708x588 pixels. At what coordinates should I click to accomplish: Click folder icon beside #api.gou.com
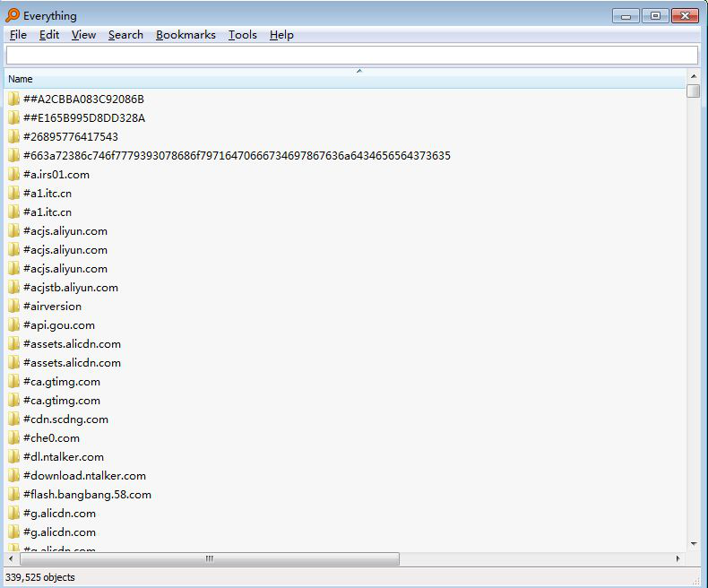(14, 325)
